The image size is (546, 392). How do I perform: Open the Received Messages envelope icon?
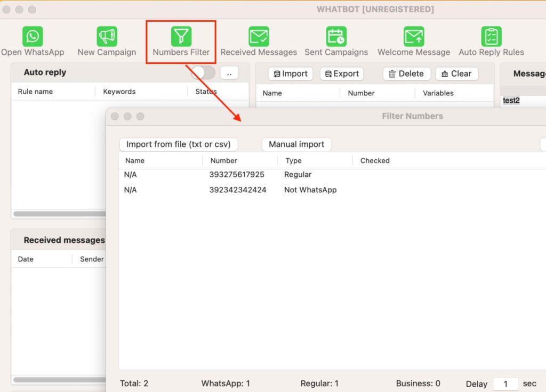[259, 37]
